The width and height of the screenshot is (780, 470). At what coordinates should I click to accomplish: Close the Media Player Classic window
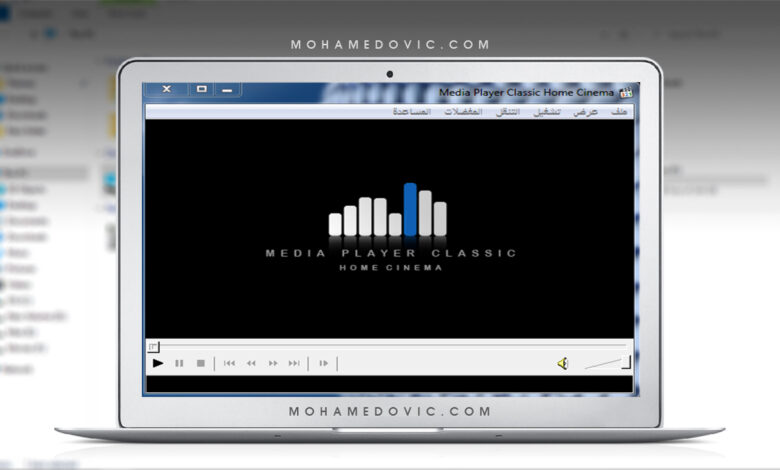pyautogui.click(x=167, y=89)
